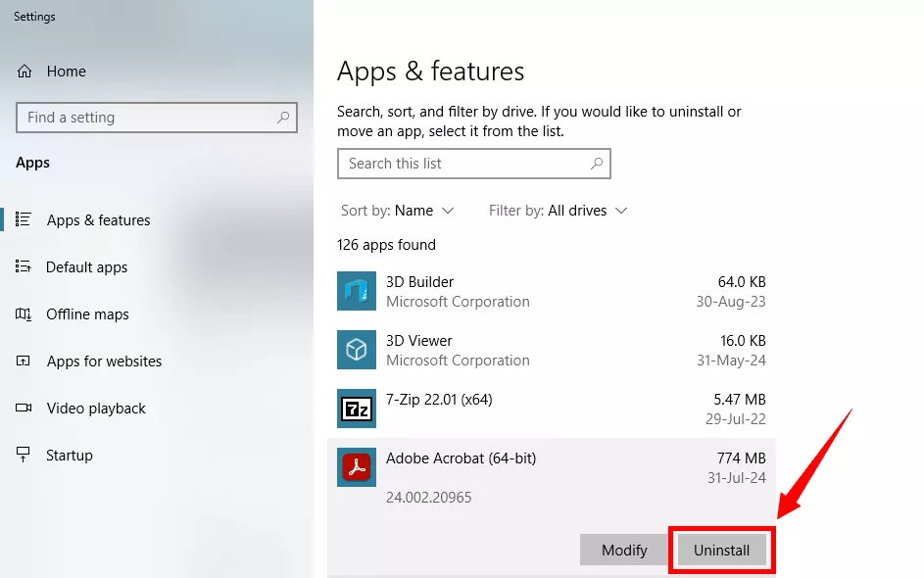
Task: Click the 3D Builder app icon
Action: click(x=357, y=291)
